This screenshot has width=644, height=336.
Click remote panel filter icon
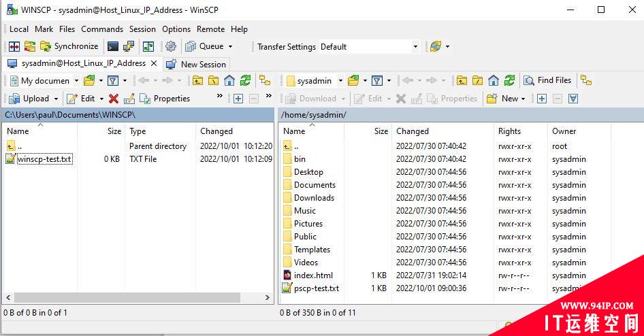(x=377, y=80)
